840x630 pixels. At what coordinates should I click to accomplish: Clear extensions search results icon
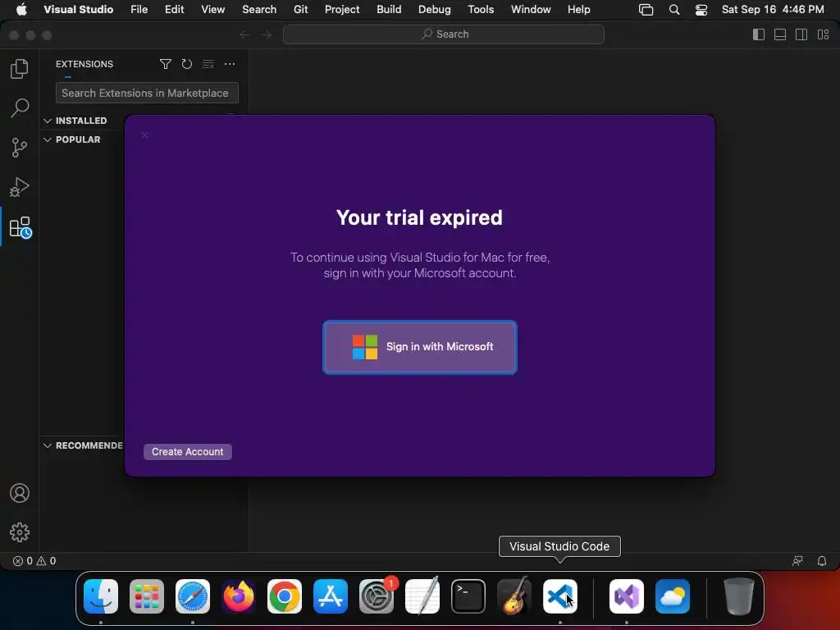pyautogui.click(x=208, y=64)
